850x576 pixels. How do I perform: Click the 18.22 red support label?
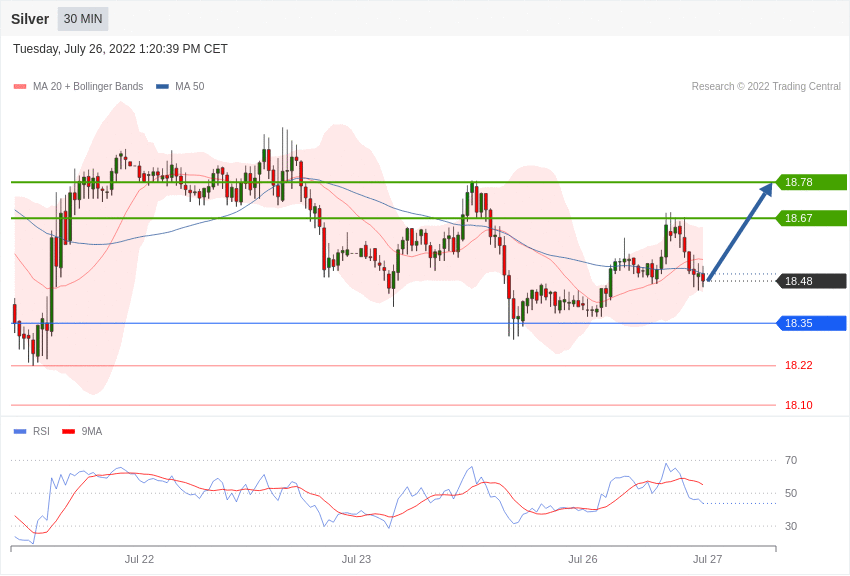799,365
